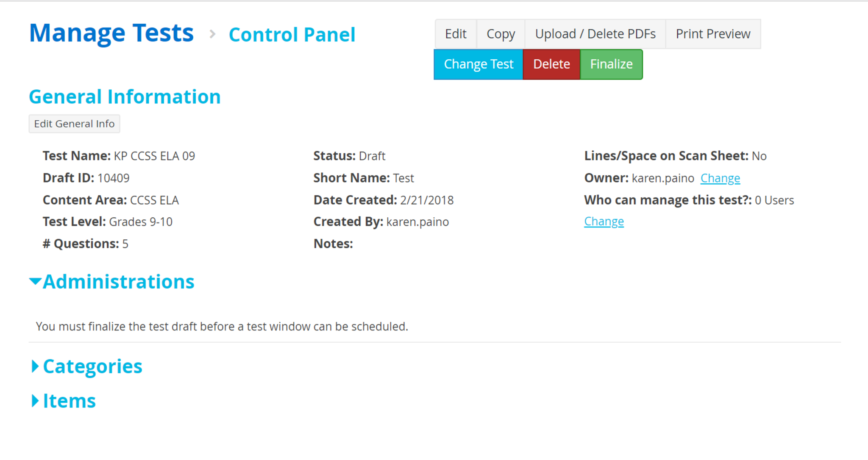This screenshot has width=868, height=460.
Task: Click Change link under test managers
Action: [604, 222]
